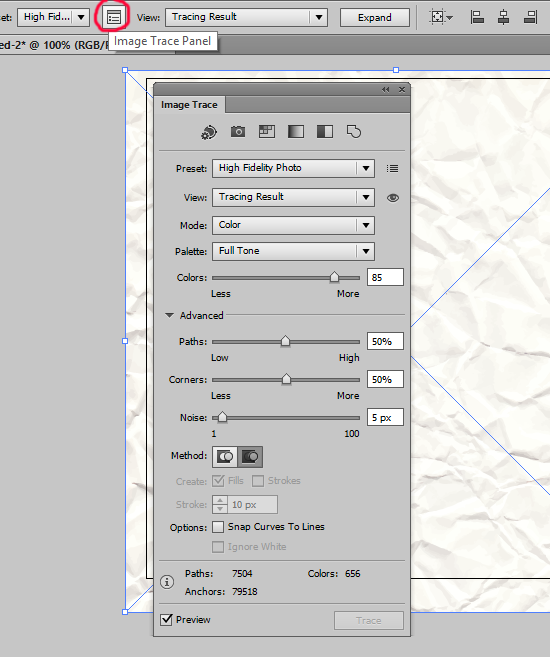The width and height of the screenshot is (550, 657).
Task: Toggle the Preview checkbox
Action: coord(167,619)
